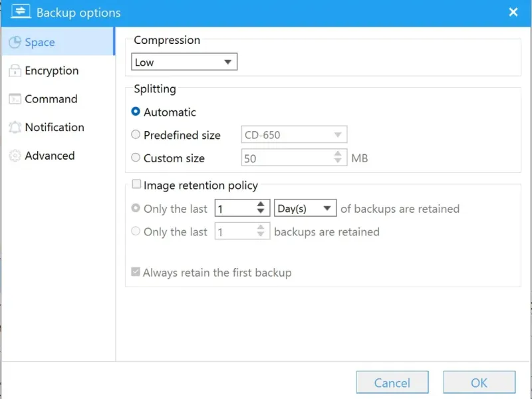The width and height of the screenshot is (532, 399).
Task: Enable the Image retention policy checkbox
Action: (136, 186)
